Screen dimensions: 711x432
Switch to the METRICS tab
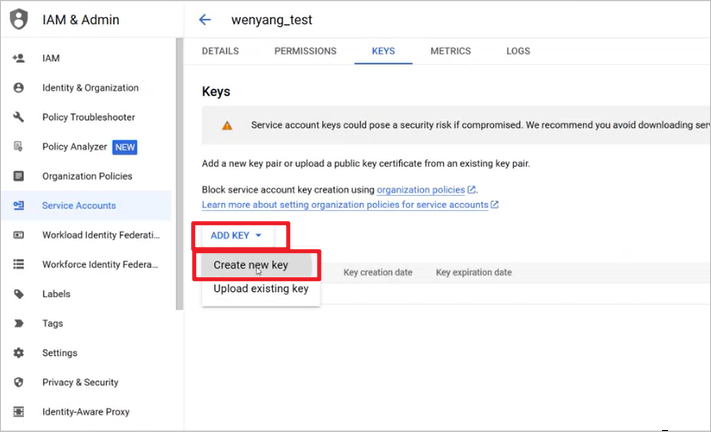click(450, 51)
